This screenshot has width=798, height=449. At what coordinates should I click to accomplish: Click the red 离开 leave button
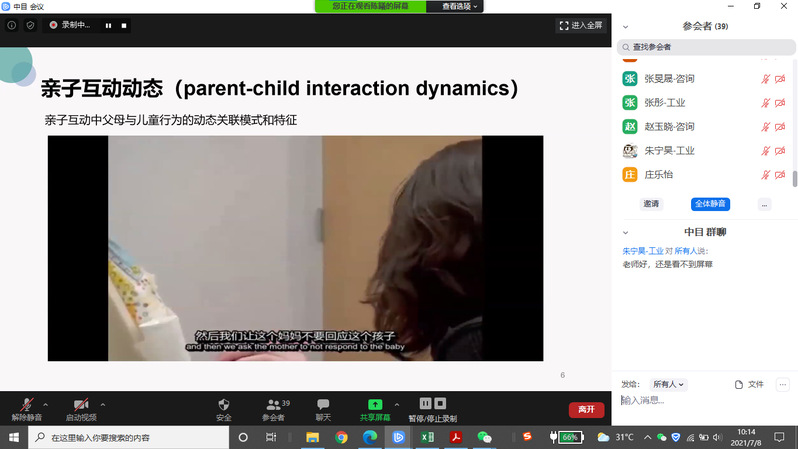pos(586,409)
